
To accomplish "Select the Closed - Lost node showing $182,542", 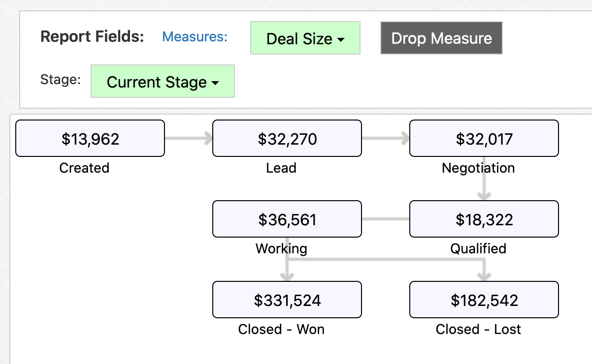I will click(x=483, y=300).
